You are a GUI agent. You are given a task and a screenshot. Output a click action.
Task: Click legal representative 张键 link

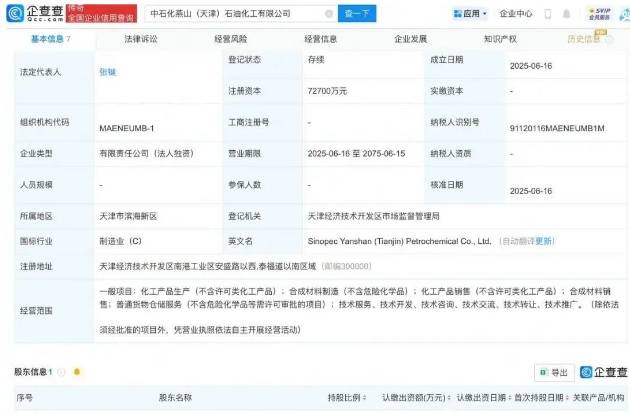[108, 72]
